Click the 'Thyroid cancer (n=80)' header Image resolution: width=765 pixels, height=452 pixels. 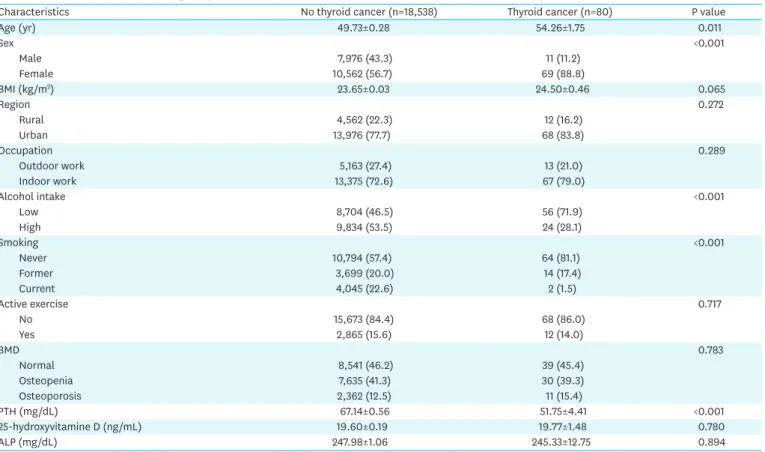tap(560, 12)
